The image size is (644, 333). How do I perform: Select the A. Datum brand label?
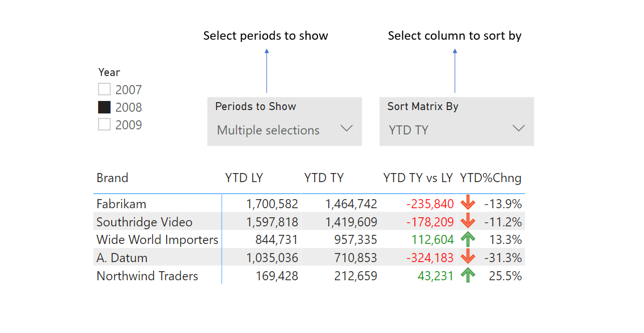[x=121, y=258]
